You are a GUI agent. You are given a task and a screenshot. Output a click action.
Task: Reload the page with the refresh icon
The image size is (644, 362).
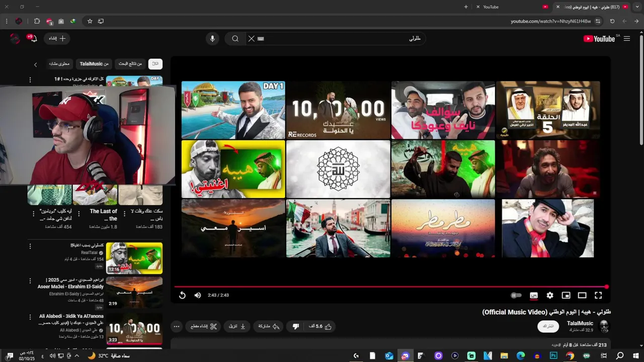click(x=612, y=21)
